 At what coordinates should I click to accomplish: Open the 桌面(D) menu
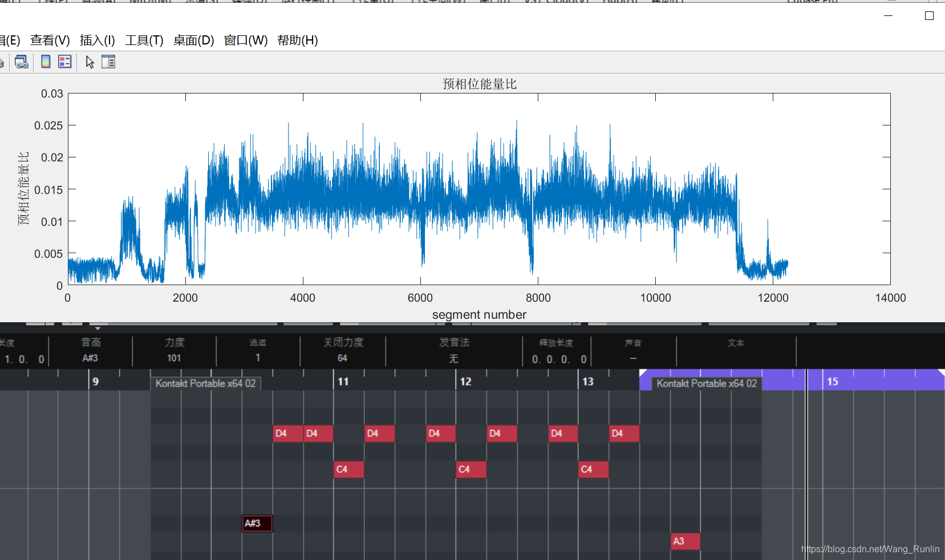194,40
